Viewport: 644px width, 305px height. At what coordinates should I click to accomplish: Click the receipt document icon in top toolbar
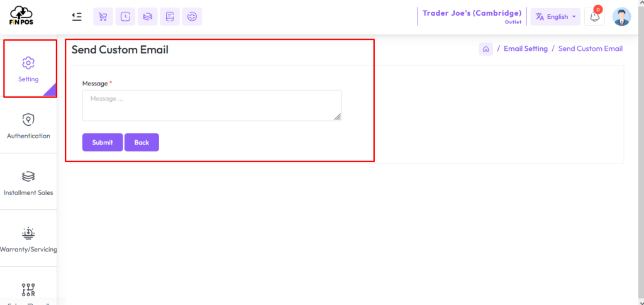(x=170, y=17)
